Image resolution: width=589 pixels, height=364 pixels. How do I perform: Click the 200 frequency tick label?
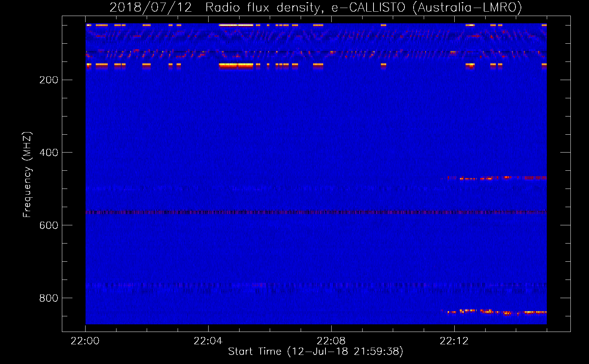(49, 80)
